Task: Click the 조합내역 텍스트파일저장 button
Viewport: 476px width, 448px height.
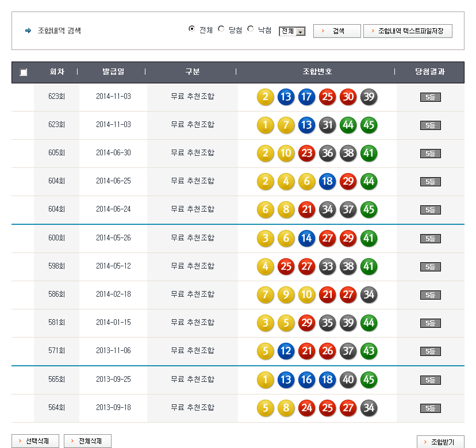Action: [x=408, y=31]
